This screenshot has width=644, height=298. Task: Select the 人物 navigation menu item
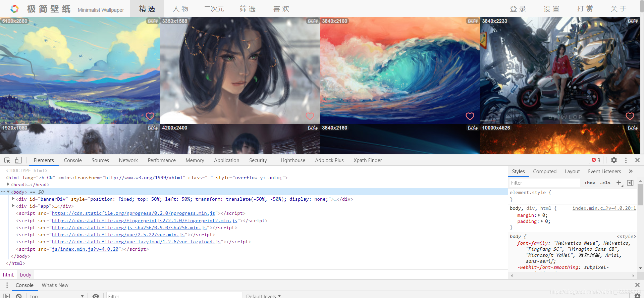coord(181,9)
